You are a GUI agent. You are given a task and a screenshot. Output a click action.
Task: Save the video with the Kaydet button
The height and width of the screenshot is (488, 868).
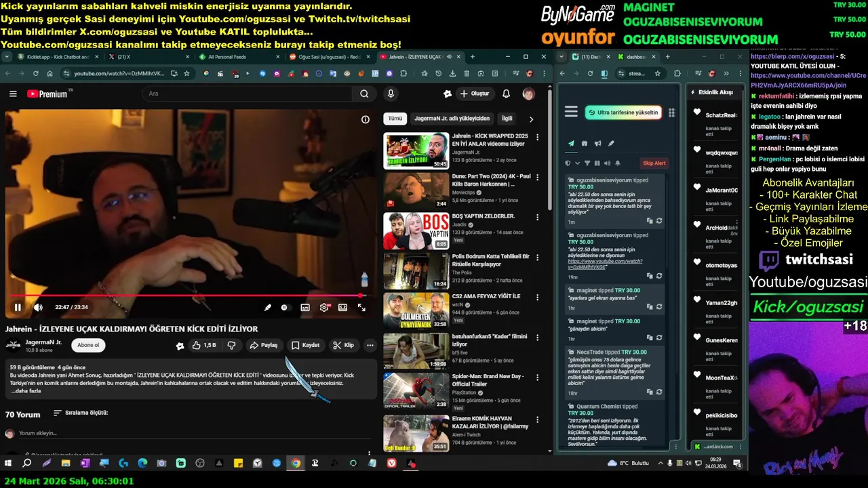tap(305, 345)
